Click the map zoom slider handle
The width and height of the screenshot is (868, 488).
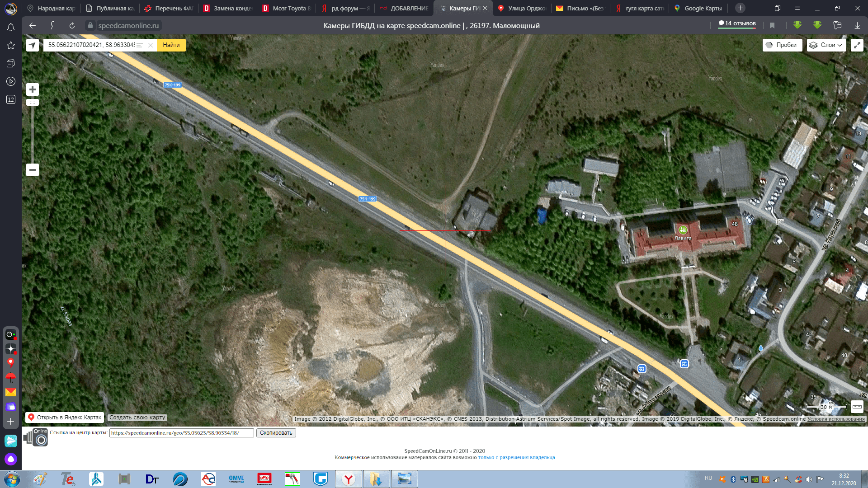pyautogui.click(x=33, y=103)
